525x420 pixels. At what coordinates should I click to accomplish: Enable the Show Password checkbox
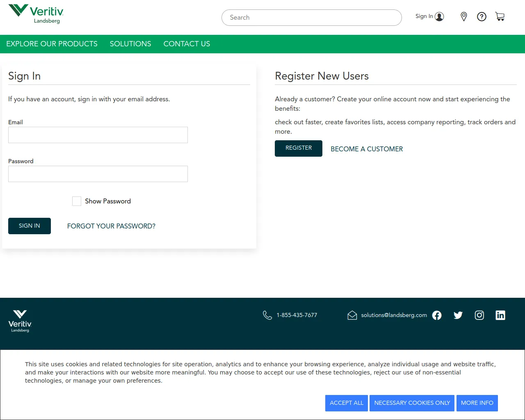(77, 201)
